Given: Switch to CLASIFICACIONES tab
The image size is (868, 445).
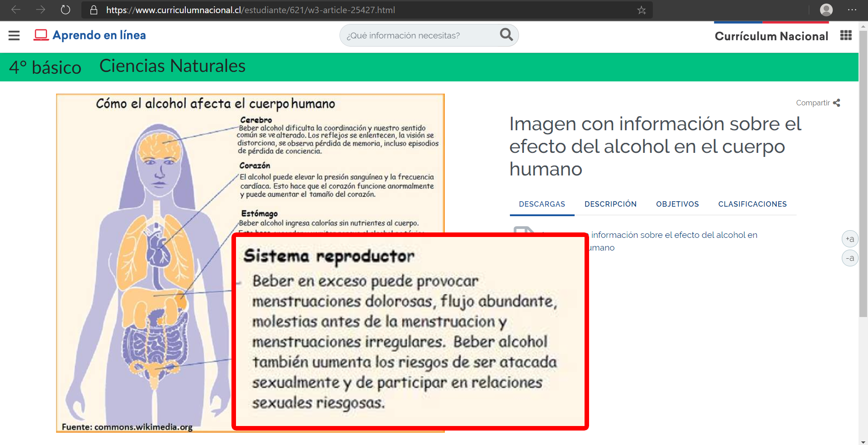Looking at the screenshot, I should click(752, 204).
